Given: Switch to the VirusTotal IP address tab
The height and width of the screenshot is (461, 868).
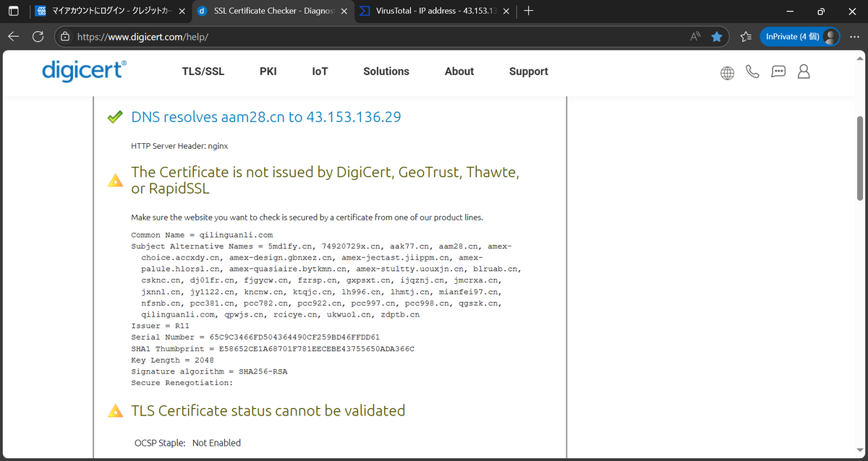Looking at the screenshot, I should pyautogui.click(x=437, y=12).
